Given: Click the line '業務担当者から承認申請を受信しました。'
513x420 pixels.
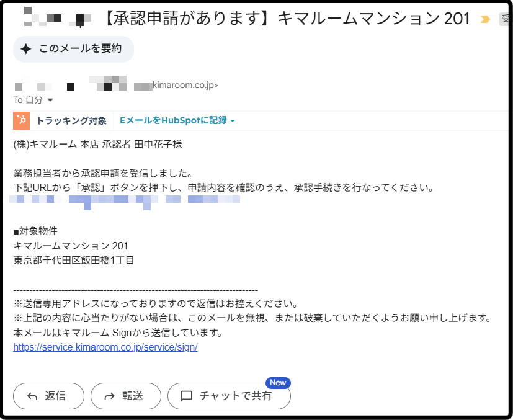Looking at the screenshot, I should (x=104, y=173).
